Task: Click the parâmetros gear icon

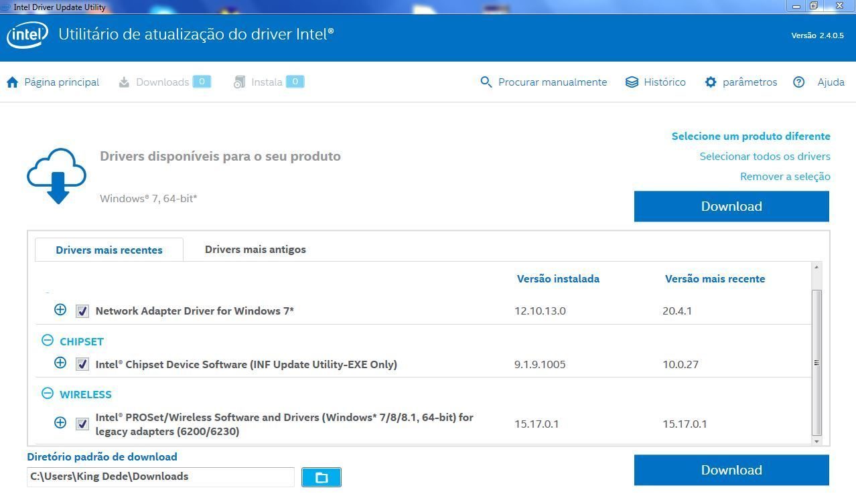Action: (x=711, y=82)
